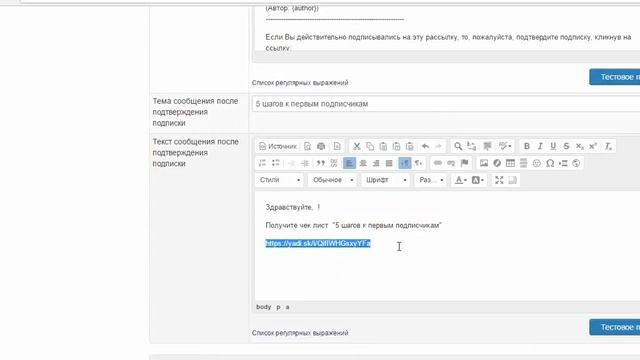Open the Стили styles dropdown
The height and width of the screenshot is (360, 640).
pyautogui.click(x=280, y=180)
